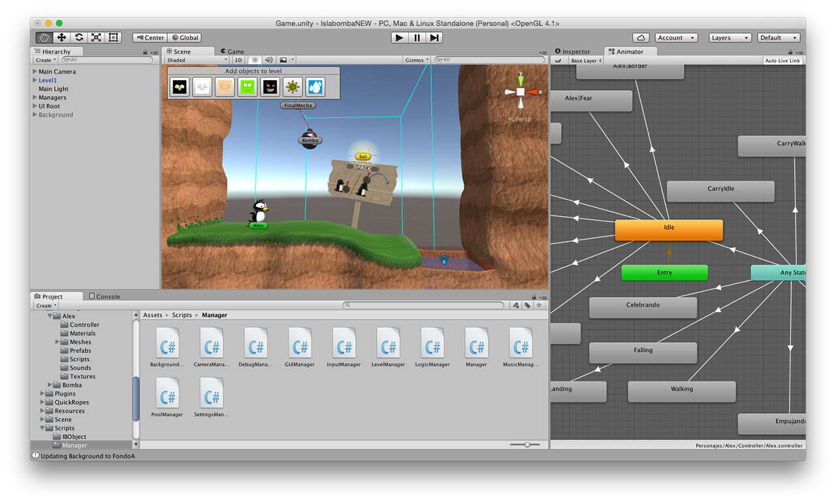Toggle scene effects image button
836x504 pixels.
pos(283,60)
